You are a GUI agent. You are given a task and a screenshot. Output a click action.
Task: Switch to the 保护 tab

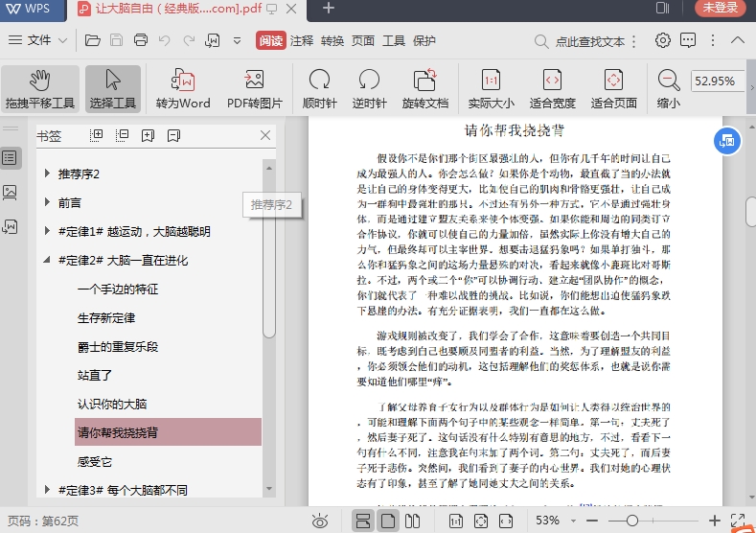point(424,40)
